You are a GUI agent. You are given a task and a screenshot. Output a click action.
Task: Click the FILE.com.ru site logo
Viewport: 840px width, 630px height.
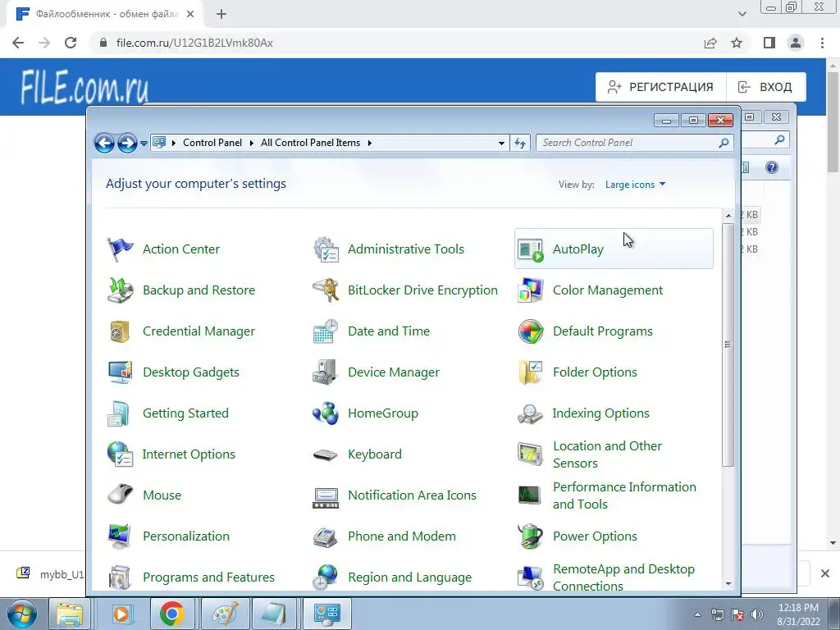84,87
